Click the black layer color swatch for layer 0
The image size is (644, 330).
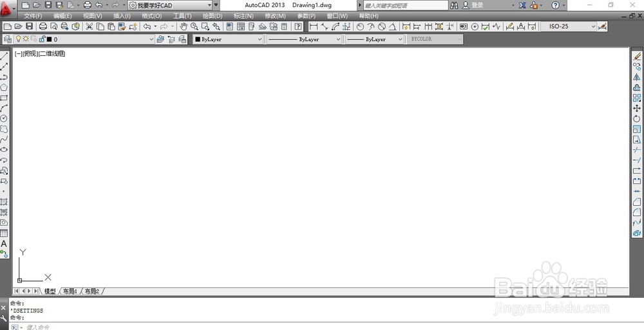50,39
